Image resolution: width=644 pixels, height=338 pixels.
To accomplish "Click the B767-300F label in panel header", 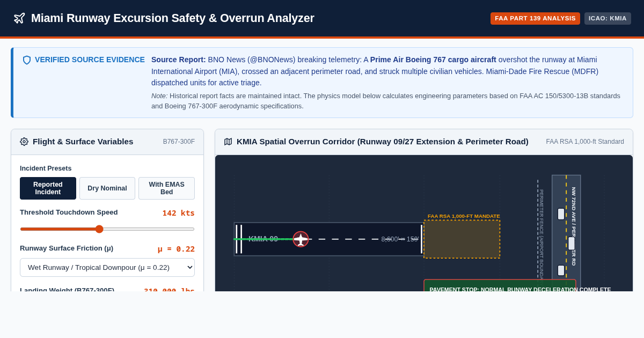I will coord(179,142).
